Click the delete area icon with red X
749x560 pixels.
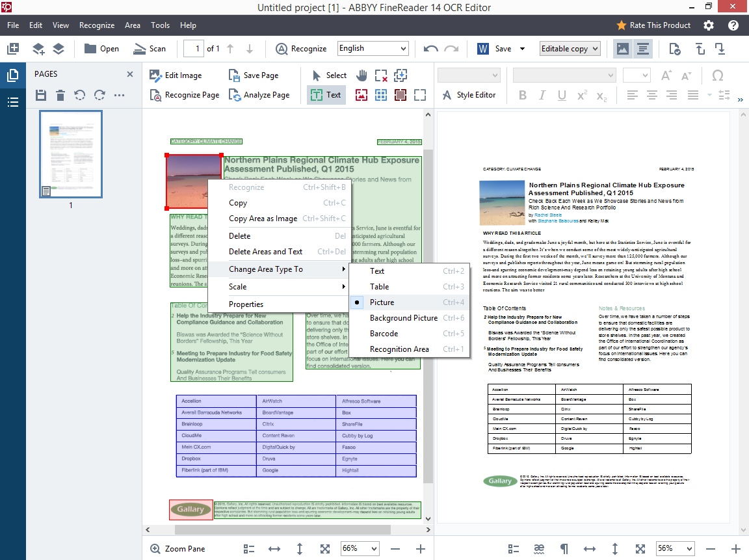(x=381, y=75)
